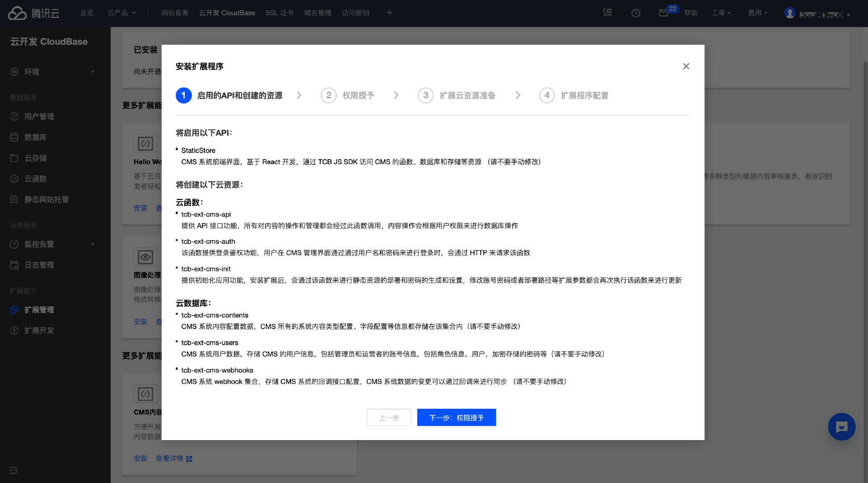Expand the 费用 dropdown
This screenshot has height=483, width=868.
pyautogui.click(x=758, y=13)
